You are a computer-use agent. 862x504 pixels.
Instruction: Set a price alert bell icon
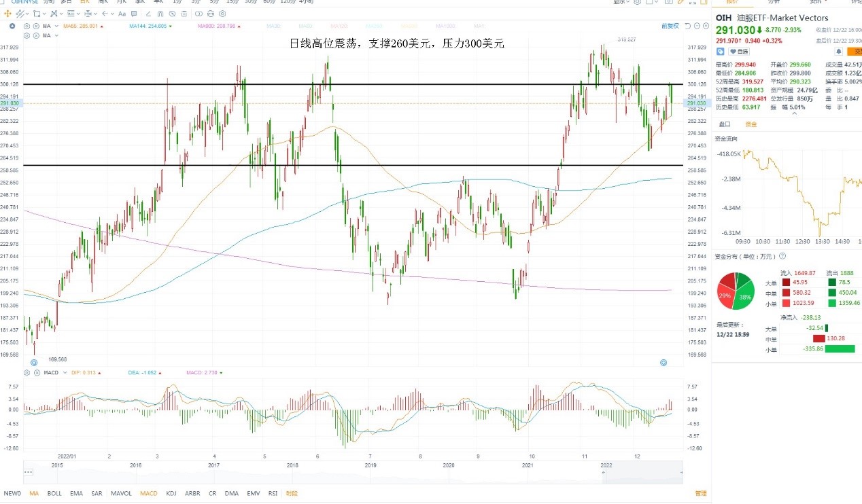[839, 52]
